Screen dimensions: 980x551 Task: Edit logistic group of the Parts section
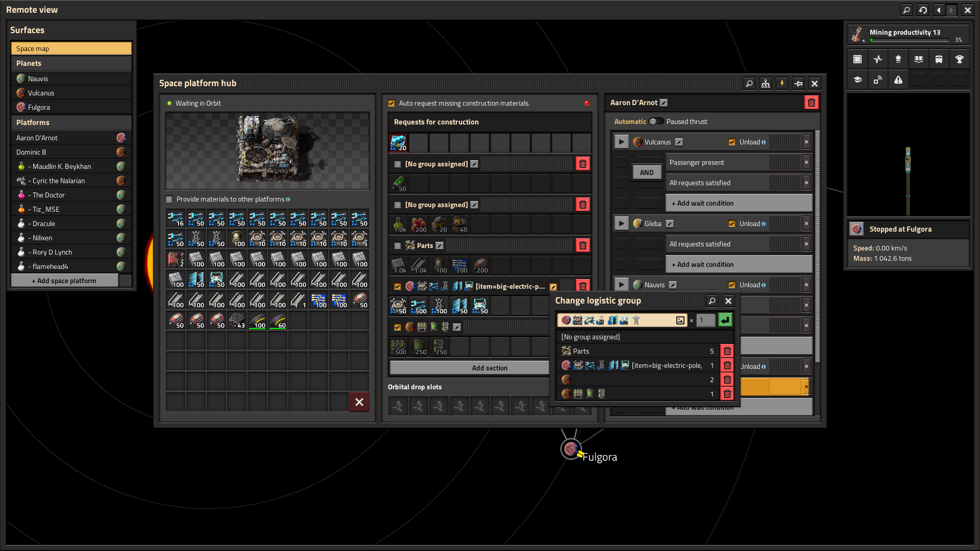click(x=439, y=245)
